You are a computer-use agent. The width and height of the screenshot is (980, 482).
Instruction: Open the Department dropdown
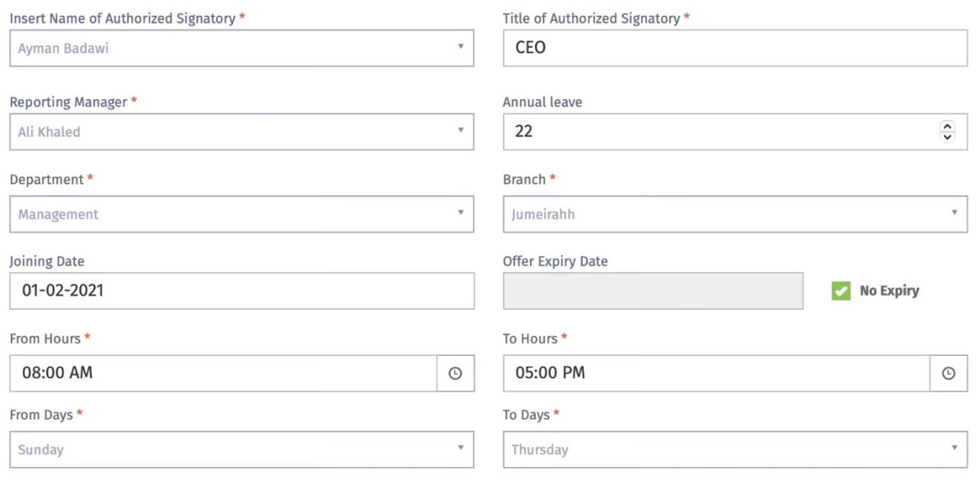[x=241, y=214]
